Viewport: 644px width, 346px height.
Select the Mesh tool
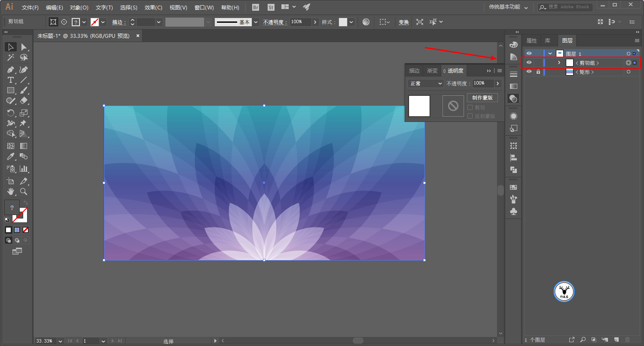click(11, 146)
